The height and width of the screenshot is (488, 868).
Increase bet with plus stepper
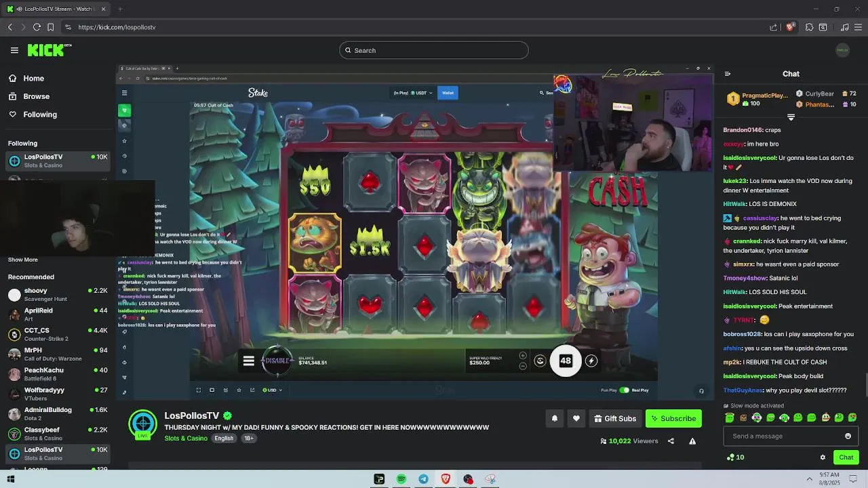point(522,356)
